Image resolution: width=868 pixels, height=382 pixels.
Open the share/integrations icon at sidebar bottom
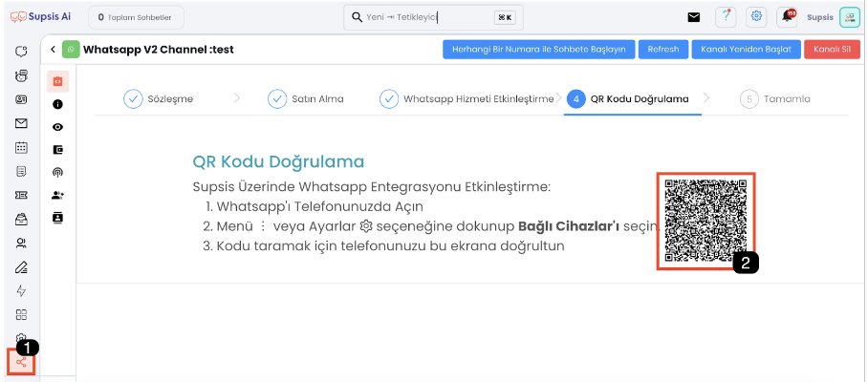tap(22, 363)
